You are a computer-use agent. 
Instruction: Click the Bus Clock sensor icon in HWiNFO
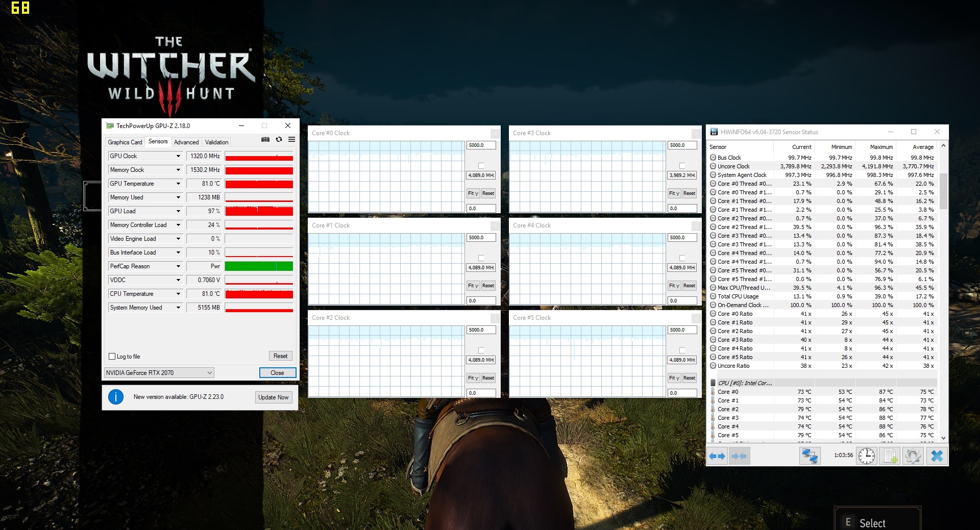pos(713,158)
